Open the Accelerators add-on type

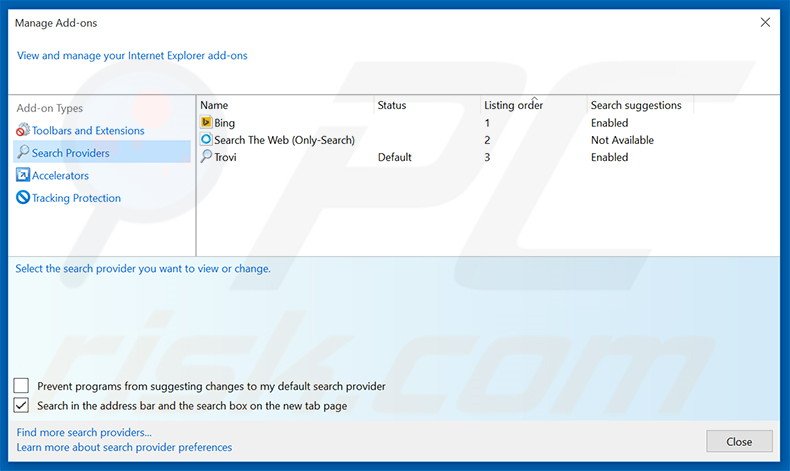click(60, 175)
